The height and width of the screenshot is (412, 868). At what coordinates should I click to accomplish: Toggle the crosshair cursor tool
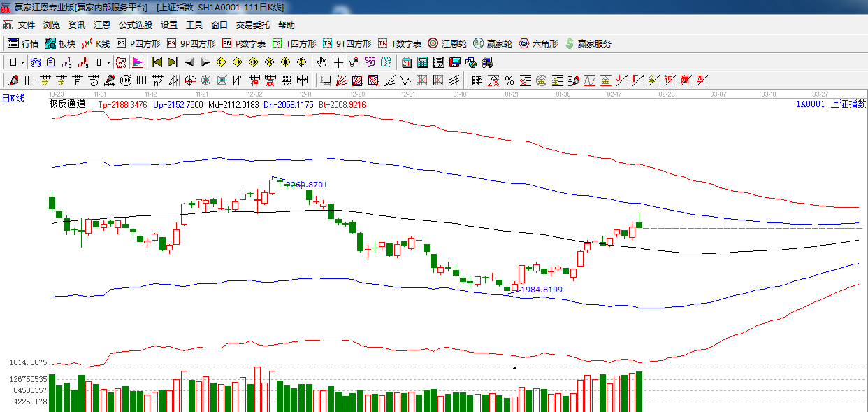pos(338,62)
